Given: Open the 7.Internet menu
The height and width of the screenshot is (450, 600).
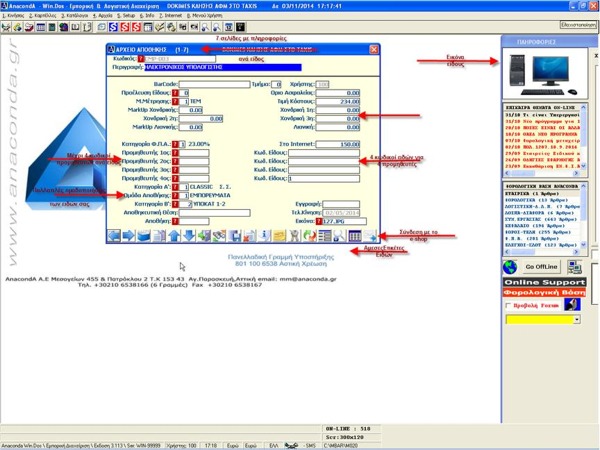Looking at the screenshot, I should coord(171,16).
